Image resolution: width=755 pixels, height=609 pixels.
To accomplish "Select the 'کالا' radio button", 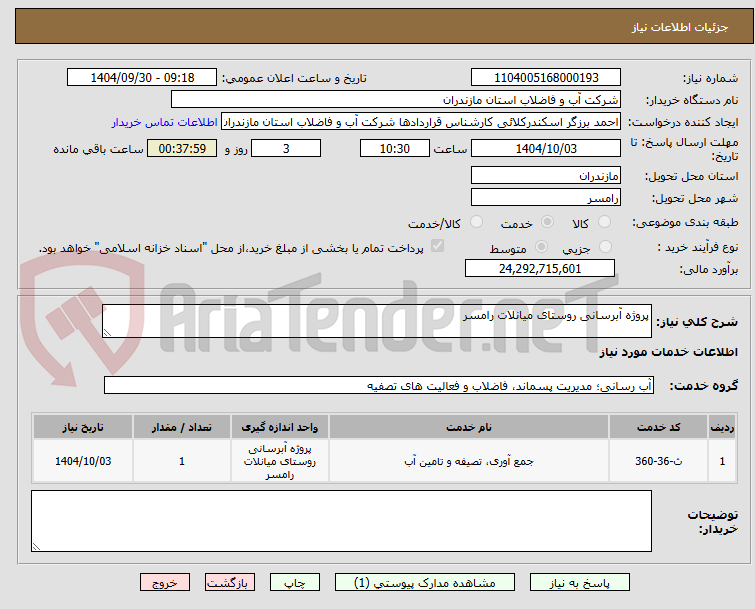I will click(604, 221).
